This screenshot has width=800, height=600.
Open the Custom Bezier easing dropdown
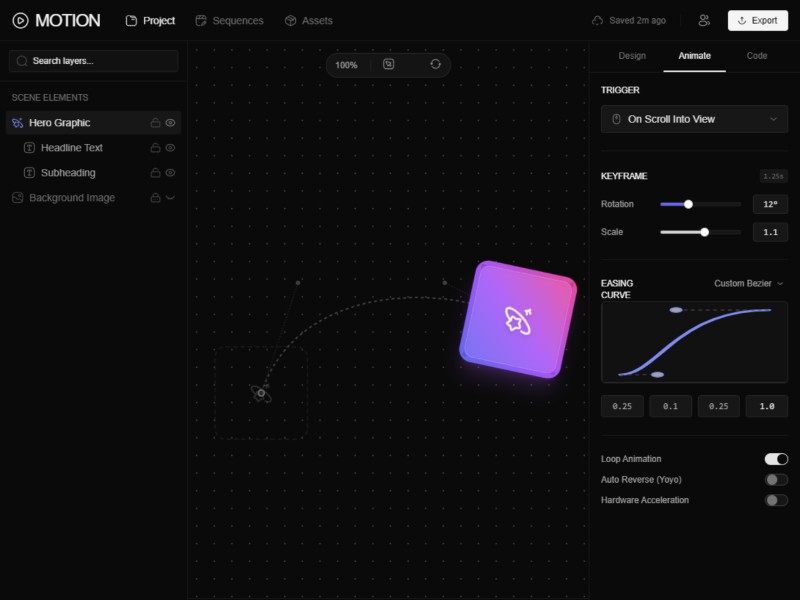(748, 283)
